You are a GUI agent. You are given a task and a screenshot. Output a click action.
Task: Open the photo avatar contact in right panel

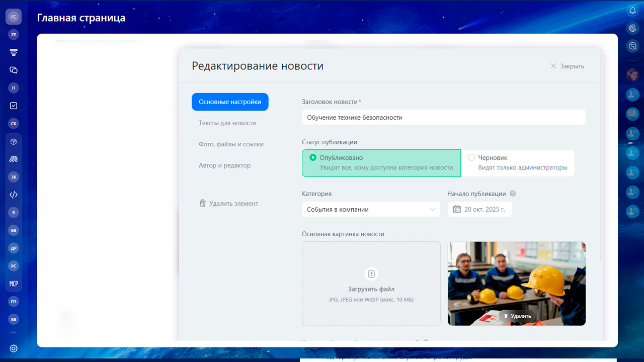click(632, 75)
